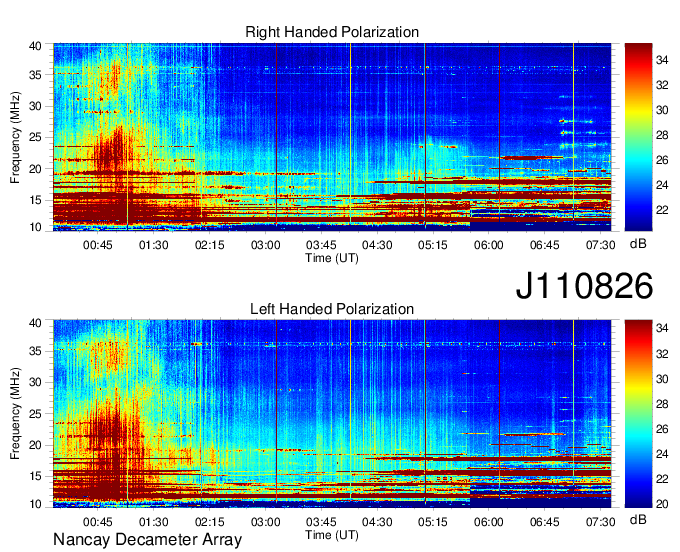Screen dimensions: 680x552
Task: Click time tick "06:00" of Left Handed plot
Action: [489, 522]
